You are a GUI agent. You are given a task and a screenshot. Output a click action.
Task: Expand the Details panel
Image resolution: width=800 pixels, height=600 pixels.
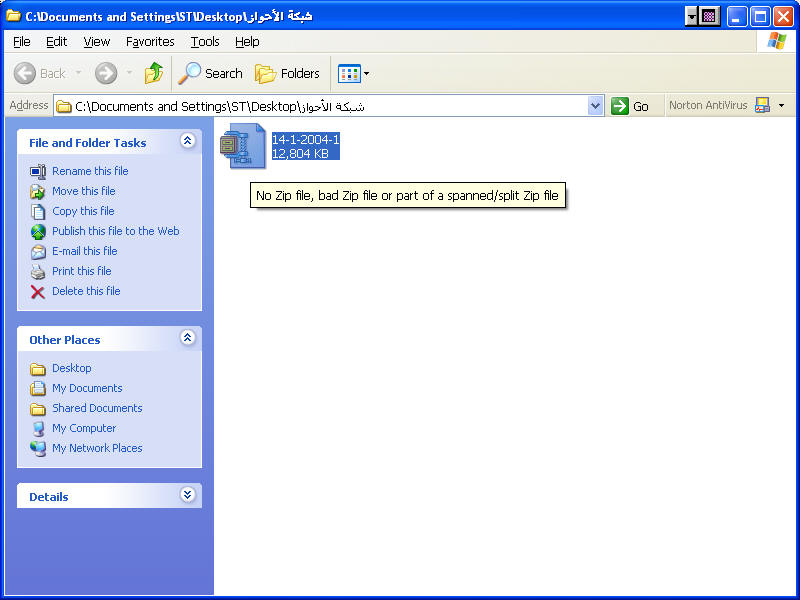pos(187,496)
